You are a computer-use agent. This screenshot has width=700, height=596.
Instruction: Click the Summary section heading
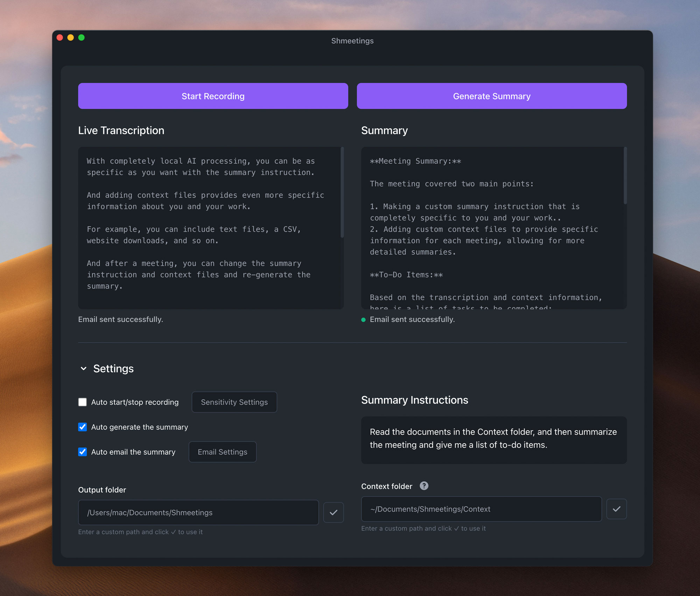tap(384, 130)
